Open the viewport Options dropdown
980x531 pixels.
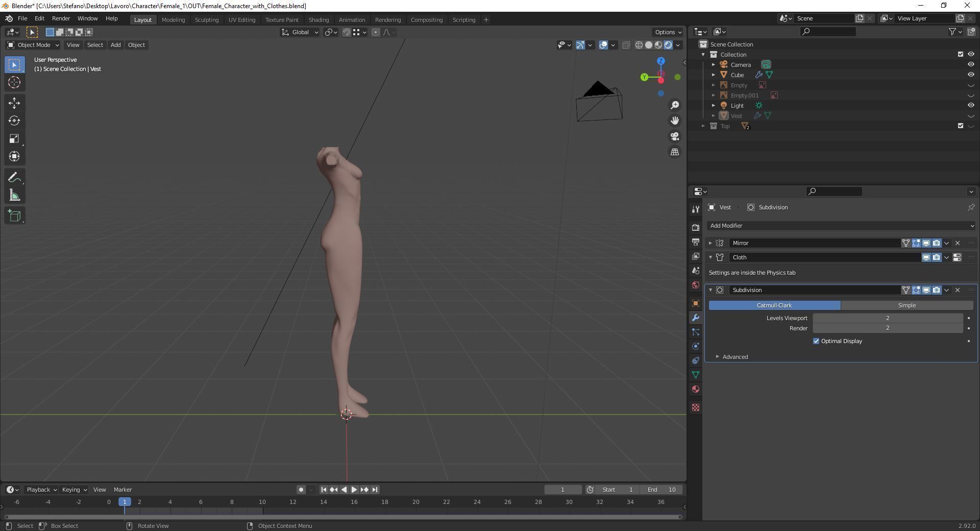click(x=668, y=32)
